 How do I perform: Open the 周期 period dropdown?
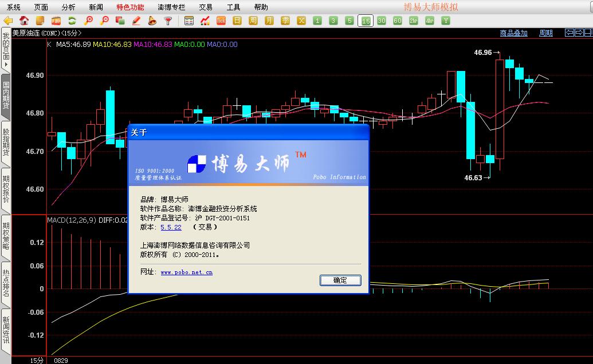(545, 33)
